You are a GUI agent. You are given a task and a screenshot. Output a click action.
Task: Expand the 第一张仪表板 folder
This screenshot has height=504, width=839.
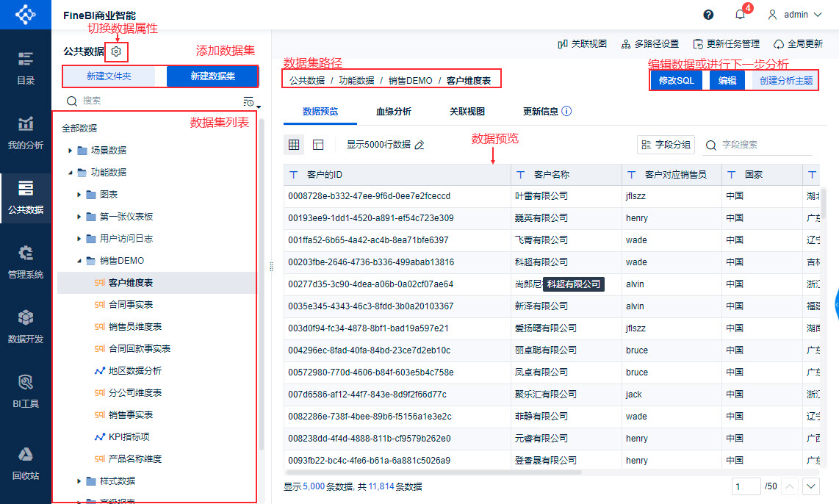[79, 217]
